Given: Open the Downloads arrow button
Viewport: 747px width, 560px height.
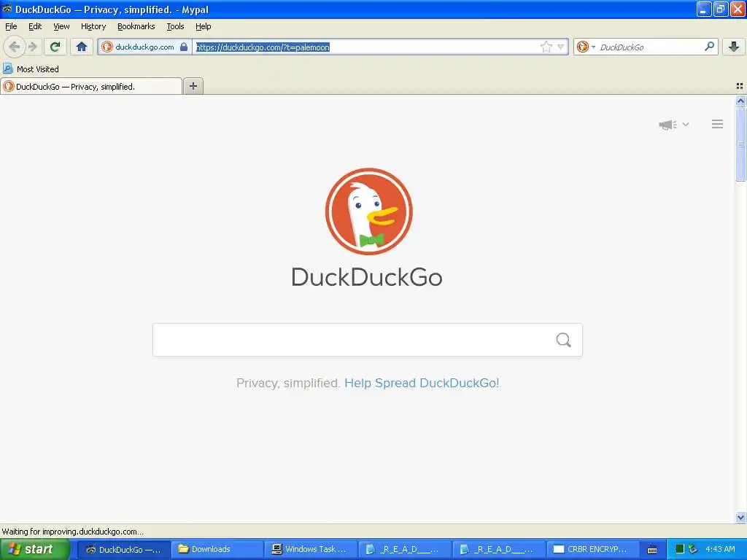Looking at the screenshot, I should point(734,47).
